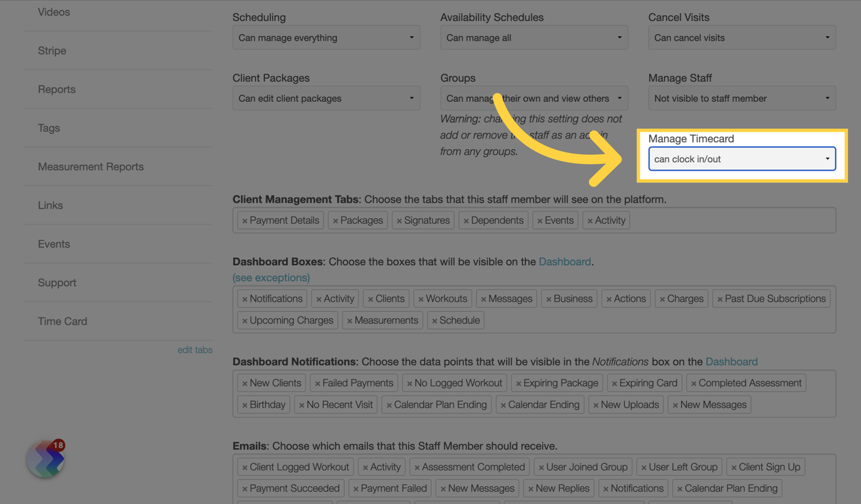Remove Payment Details from Client Management Tabs
Screen dimensions: 861x504
pos(244,220)
